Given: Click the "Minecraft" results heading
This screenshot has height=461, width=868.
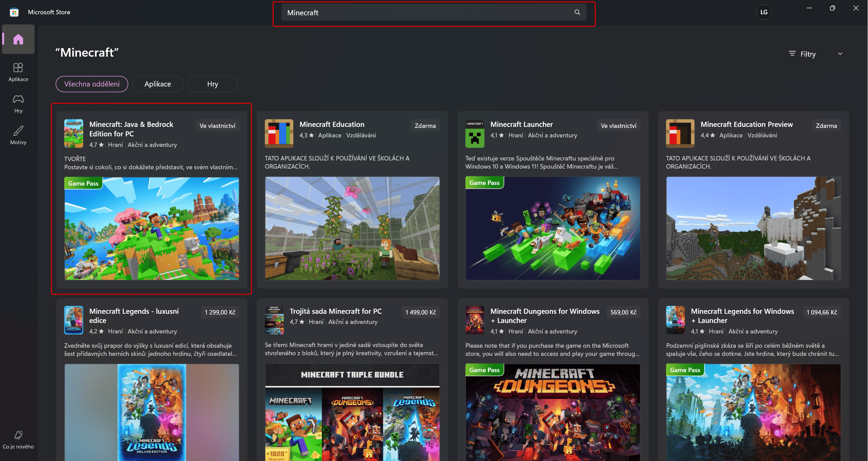Looking at the screenshot, I should tap(87, 53).
